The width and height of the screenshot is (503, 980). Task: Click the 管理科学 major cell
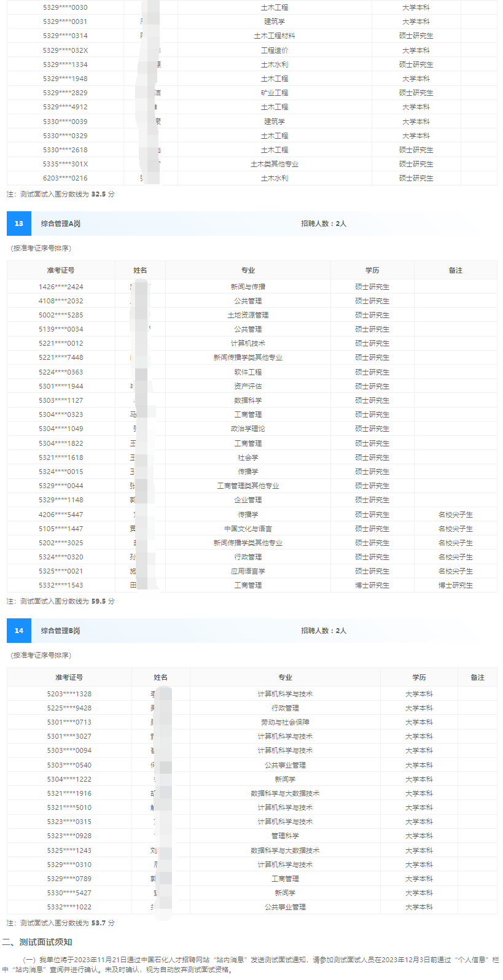click(285, 836)
